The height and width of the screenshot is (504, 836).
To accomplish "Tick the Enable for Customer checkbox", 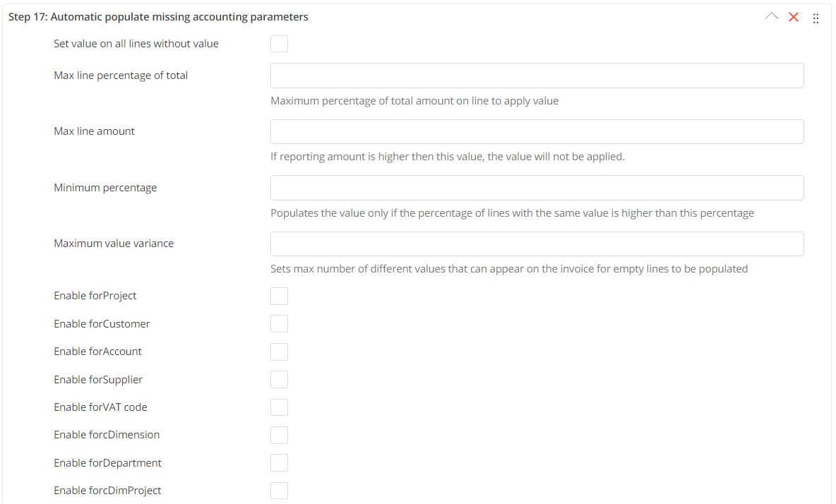I will [x=280, y=324].
